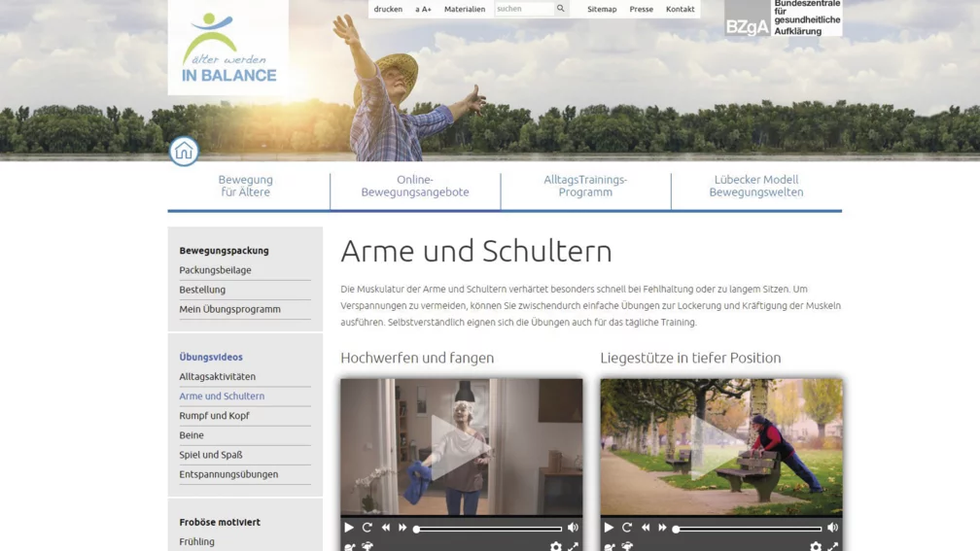Viewport: 980px width, 551px height.
Task: Mute the Liegestütze video audio
Action: pyautogui.click(x=832, y=528)
